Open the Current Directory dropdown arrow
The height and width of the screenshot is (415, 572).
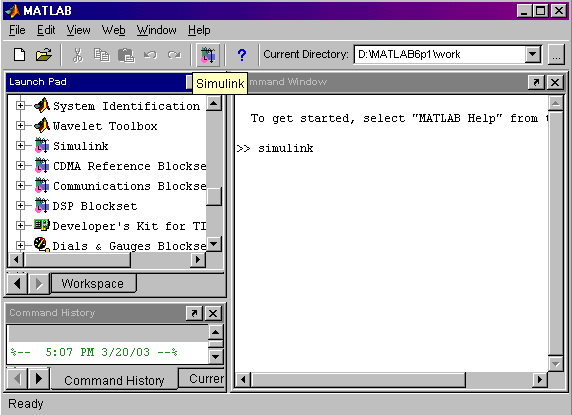[533, 55]
